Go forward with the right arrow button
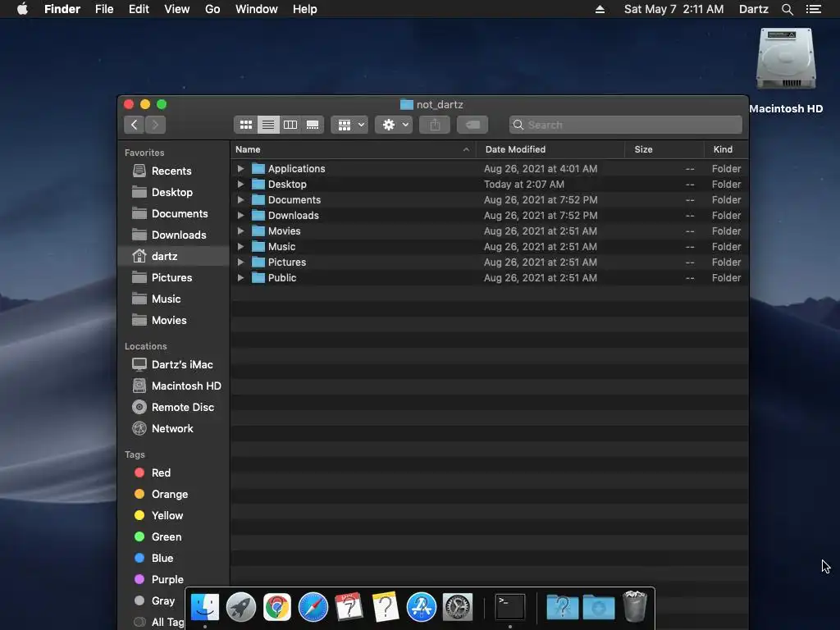840x630 pixels. 155,125
